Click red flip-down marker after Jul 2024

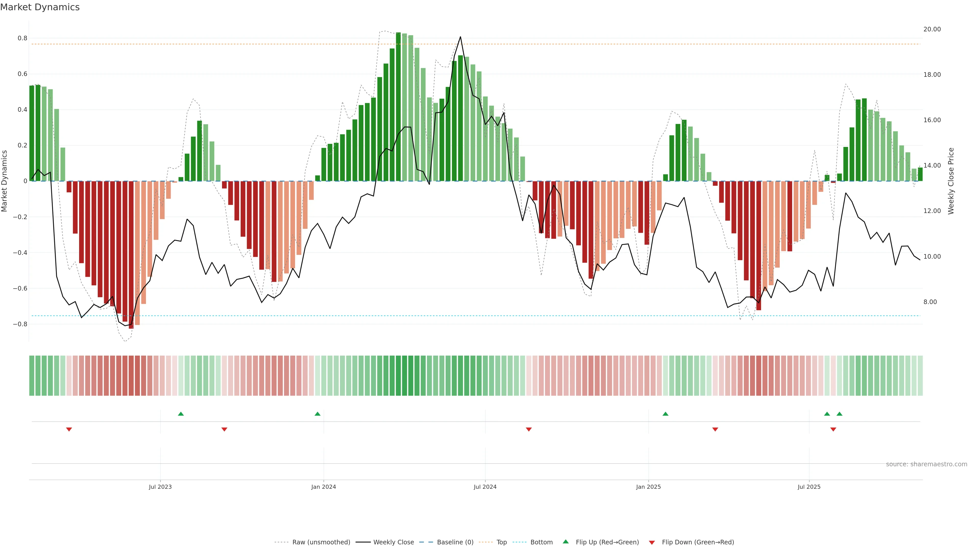[529, 429]
